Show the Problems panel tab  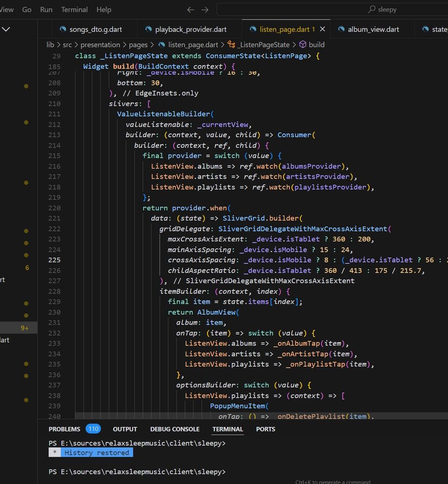[x=64, y=429]
